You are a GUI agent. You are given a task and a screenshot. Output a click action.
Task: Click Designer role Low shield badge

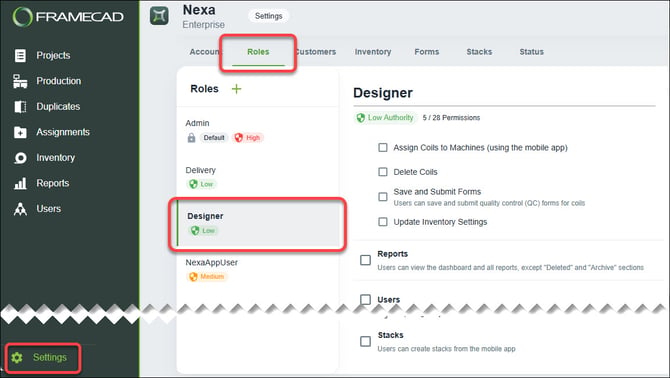click(x=203, y=231)
